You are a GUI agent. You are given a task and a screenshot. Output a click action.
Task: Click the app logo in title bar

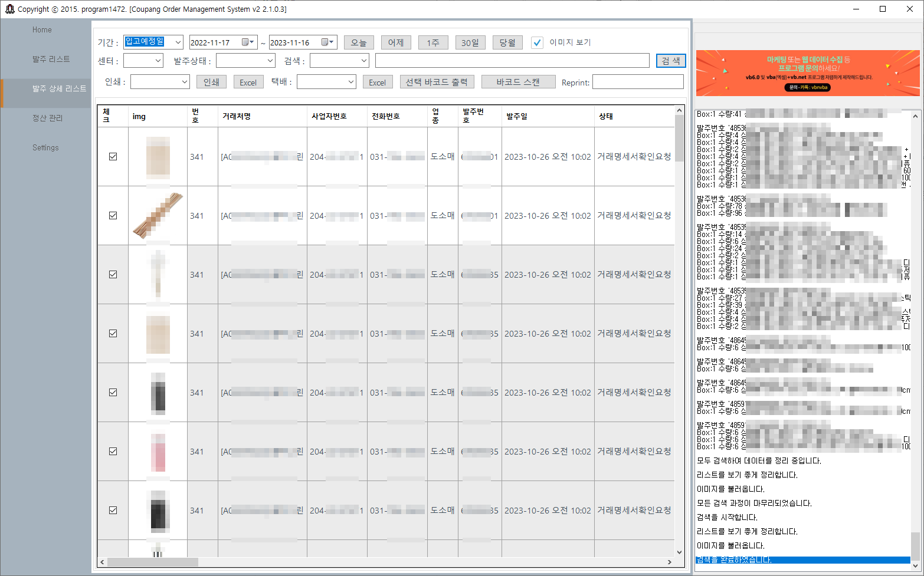(9, 9)
